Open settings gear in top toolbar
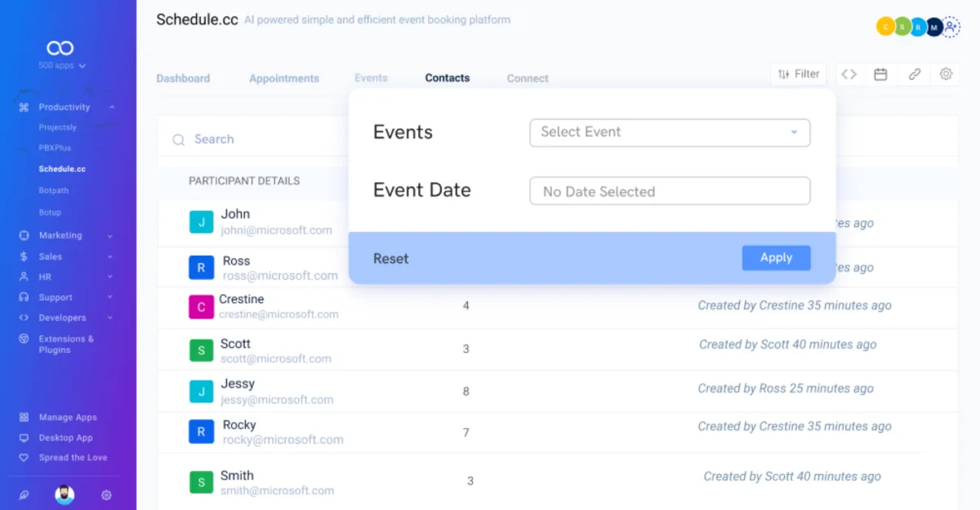The image size is (980, 510). [x=946, y=74]
